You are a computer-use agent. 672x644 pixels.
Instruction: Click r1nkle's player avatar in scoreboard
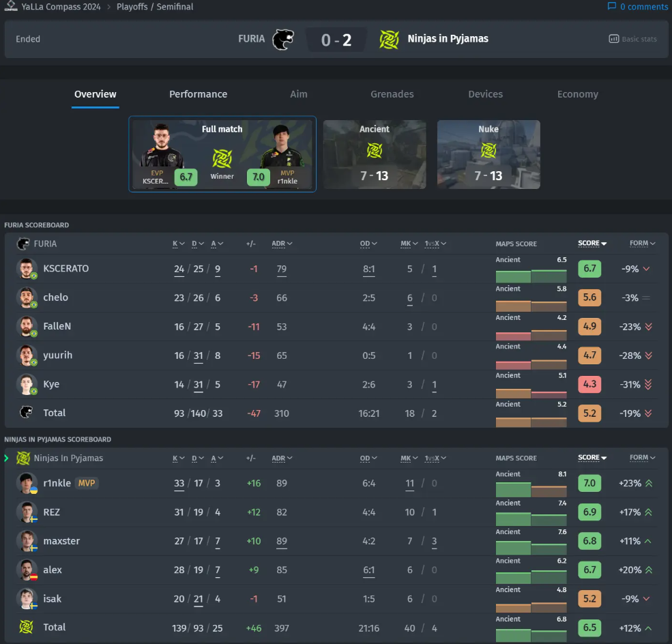[26, 483]
